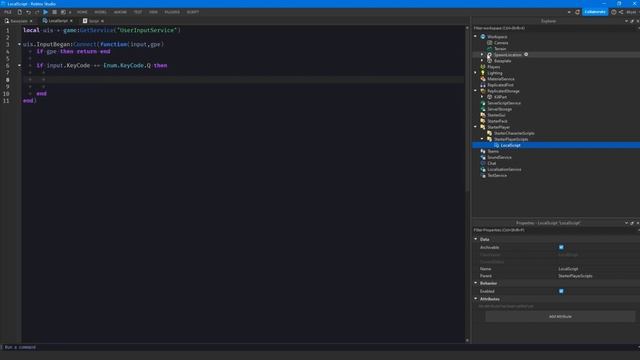Click the Play test button in the toolbar

tap(45, 12)
